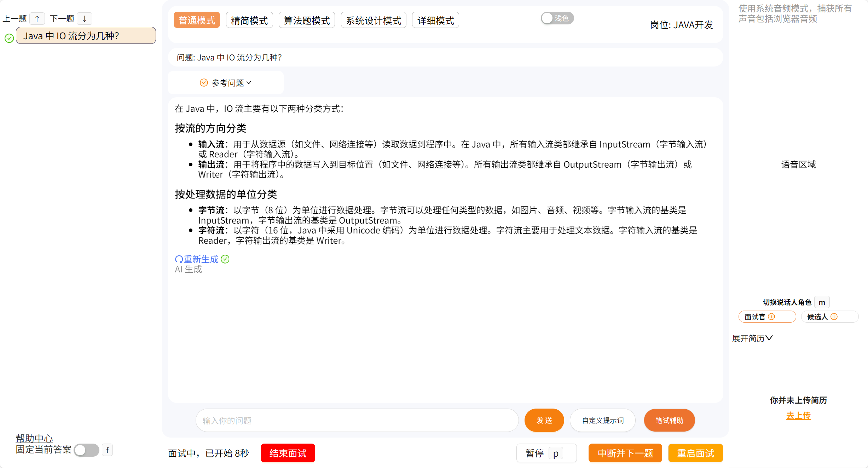868x468 pixels.
Task: Toggle the 浅色 theme switch
Action: 557,18
